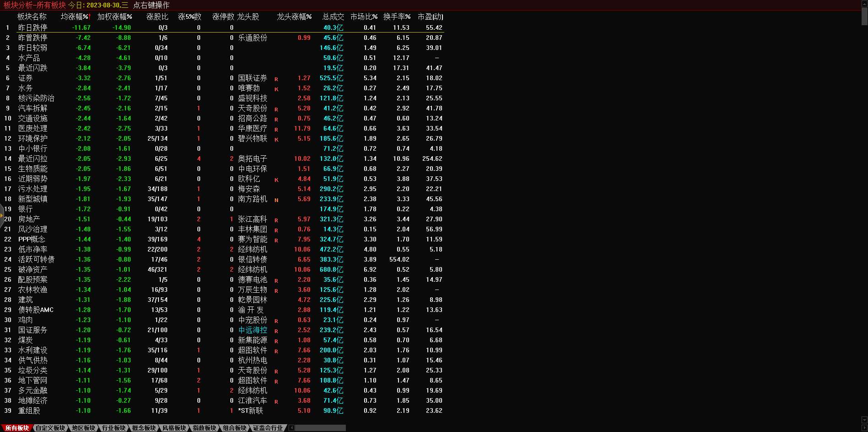The image size is (868, 432).
Task: Click the left edge panel expand handle
Action: click(x=1, y=215)
